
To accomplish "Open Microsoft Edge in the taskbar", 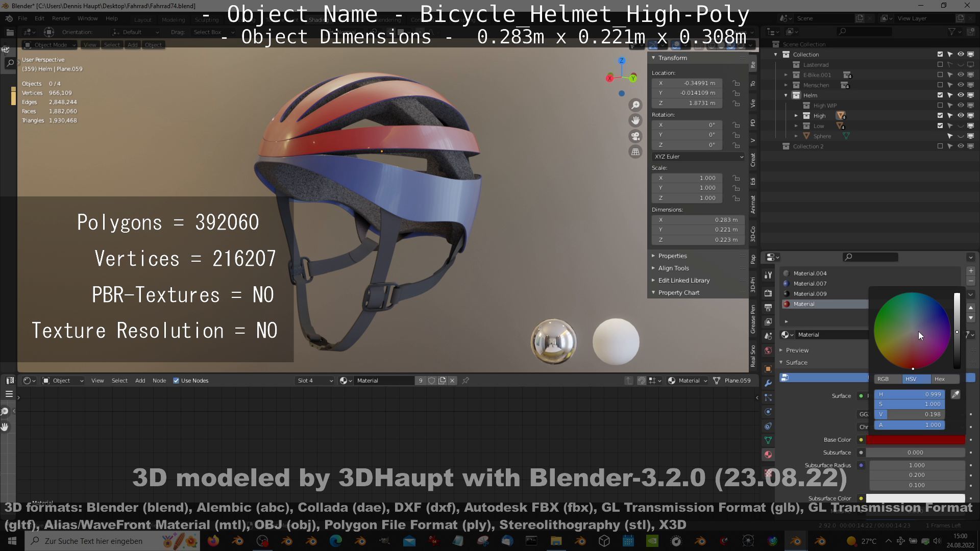I will coord(336,541).
